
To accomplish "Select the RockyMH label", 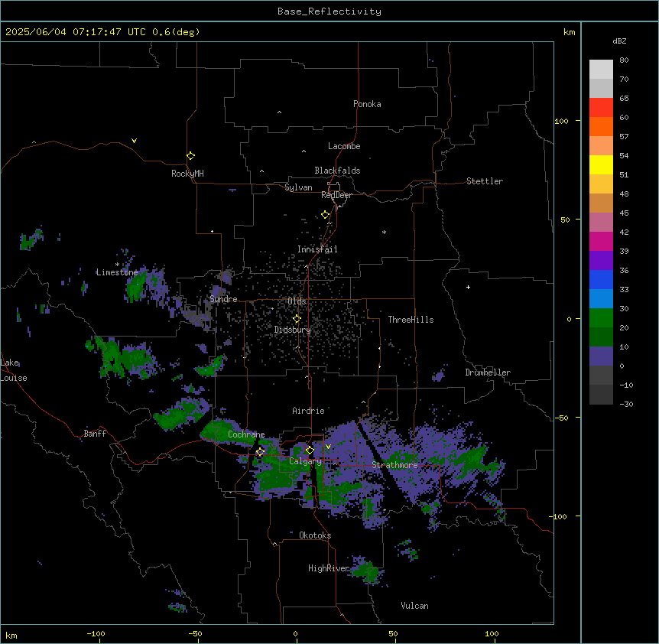I will coord(187,174).
